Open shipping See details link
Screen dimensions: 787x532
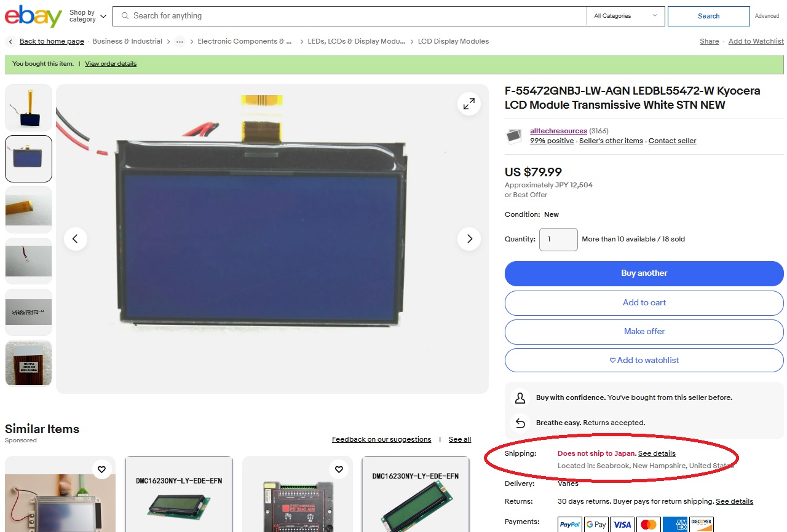click(x=657, y=453)
